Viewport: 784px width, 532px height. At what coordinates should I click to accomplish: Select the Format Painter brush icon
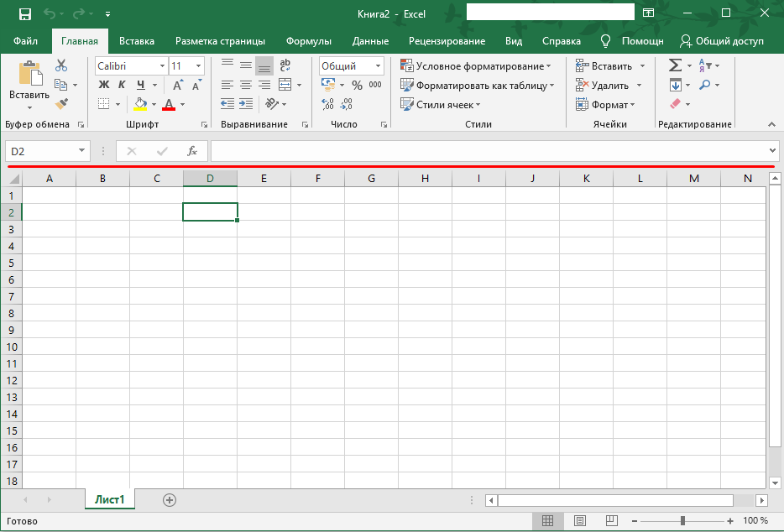point(61,103)
